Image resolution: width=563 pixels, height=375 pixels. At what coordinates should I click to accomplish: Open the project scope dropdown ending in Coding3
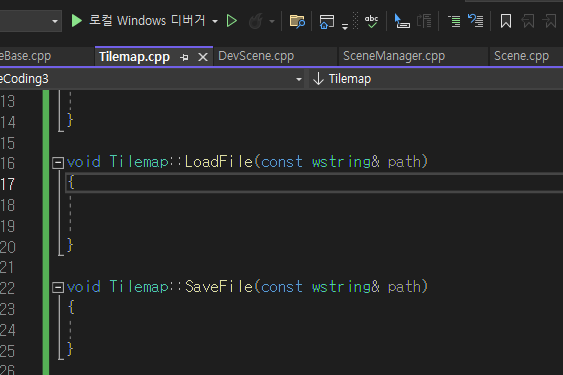tap(152, 79)
